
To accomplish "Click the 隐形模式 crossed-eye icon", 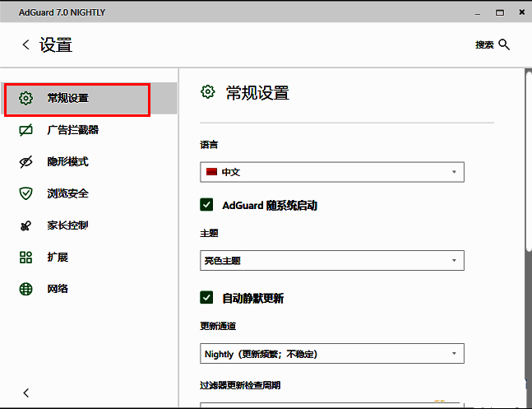I will tap(25, 162).
